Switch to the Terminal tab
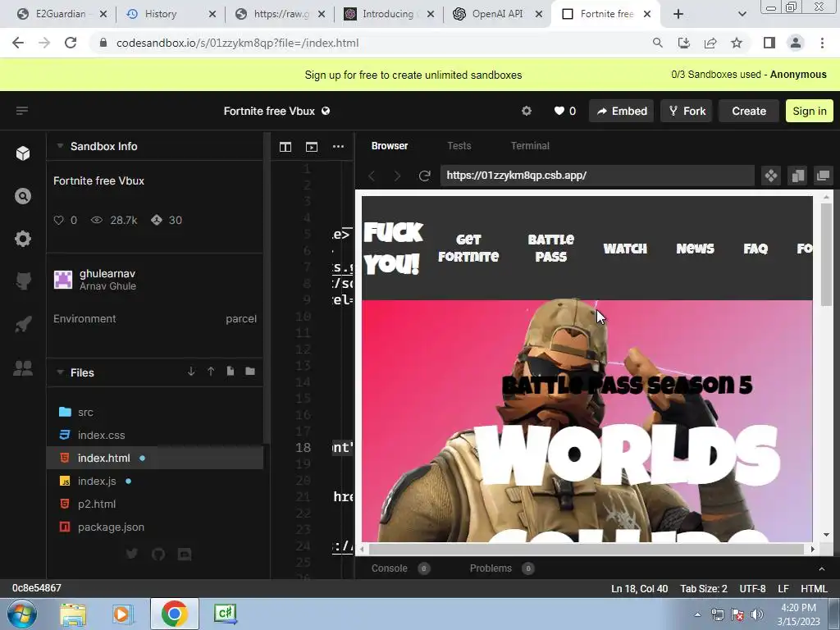Screen dimensions: 840x630 [530, 146]
